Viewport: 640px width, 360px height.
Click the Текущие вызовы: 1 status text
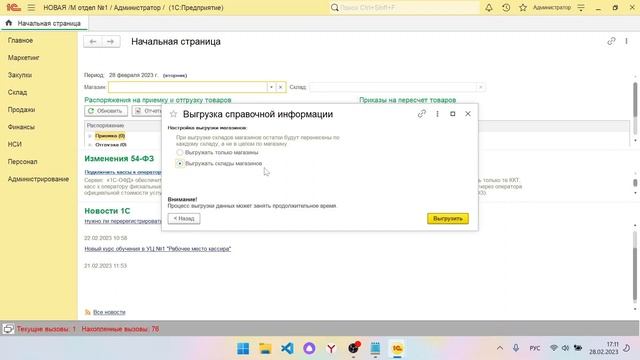(46, 329)
